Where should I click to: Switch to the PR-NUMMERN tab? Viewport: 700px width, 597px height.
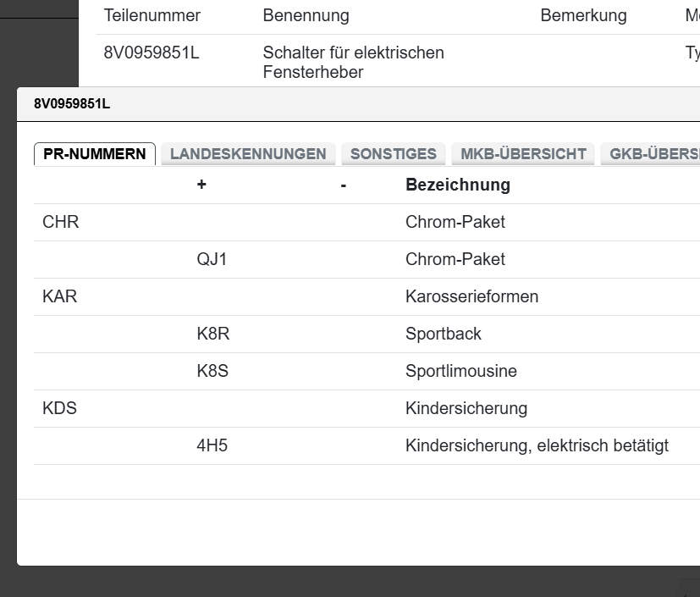pyautogui.click(x=95, y=154)
